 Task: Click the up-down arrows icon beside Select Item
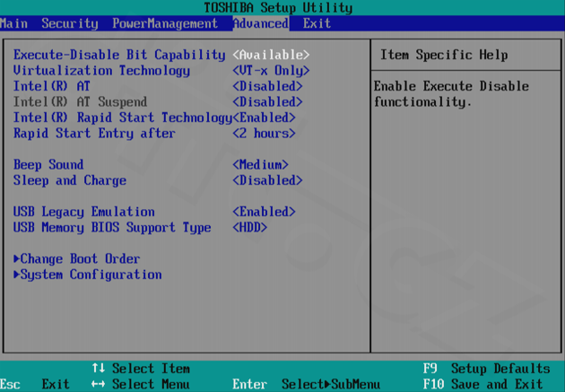pyautogui.click(x=98, y=368)
